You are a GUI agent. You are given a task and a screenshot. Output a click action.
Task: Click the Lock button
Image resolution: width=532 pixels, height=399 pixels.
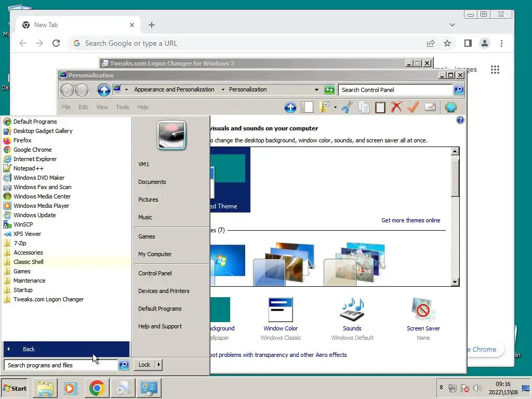coord(144,365)
